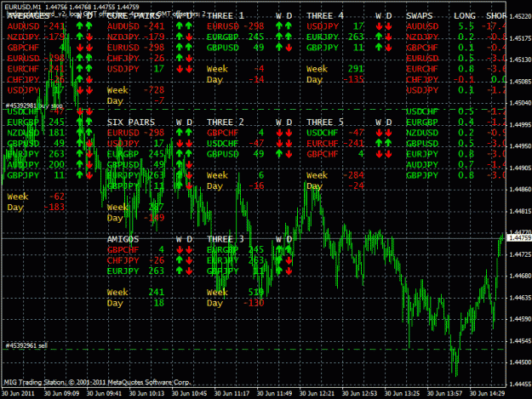Click the daily up arrow beside EURCHF in THREE 5
Screen dimensions: 532x399
(388, 144)
